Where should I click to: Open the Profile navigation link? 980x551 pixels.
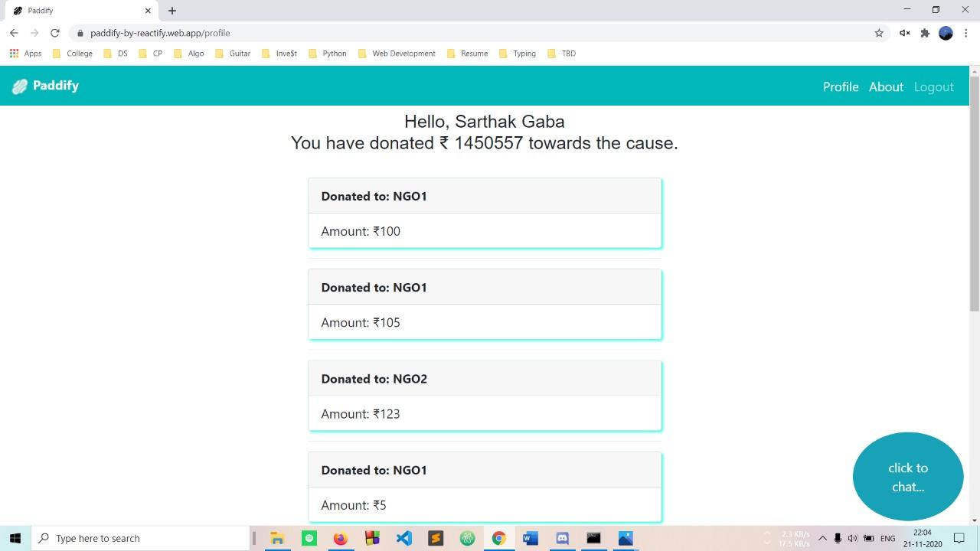(x=841, y=86)
